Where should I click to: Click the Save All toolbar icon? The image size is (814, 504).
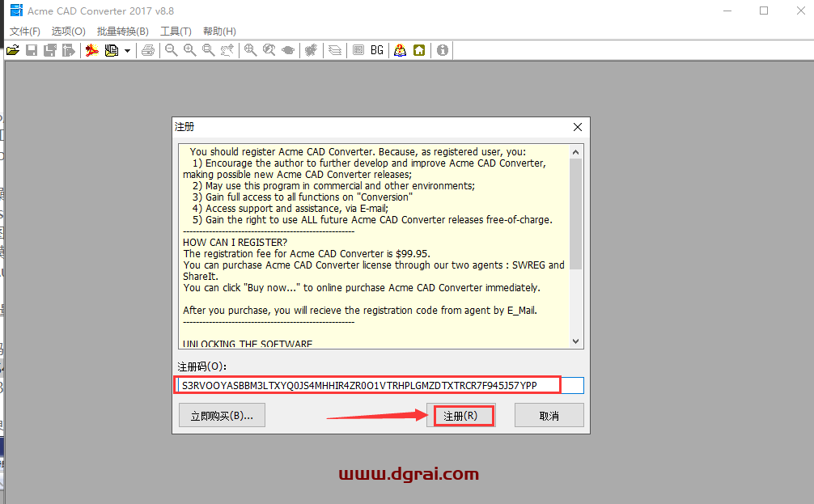[x=50, y=50]
